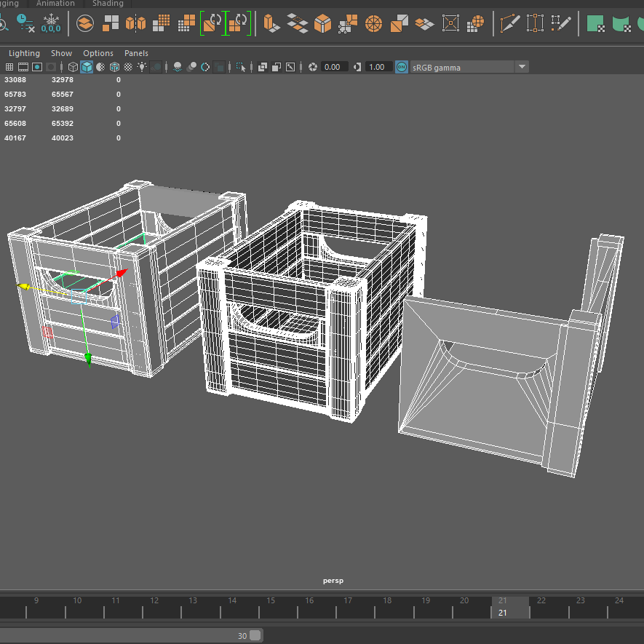Click the snowflake freeze transformations shelf icon

tap(50, 23)
